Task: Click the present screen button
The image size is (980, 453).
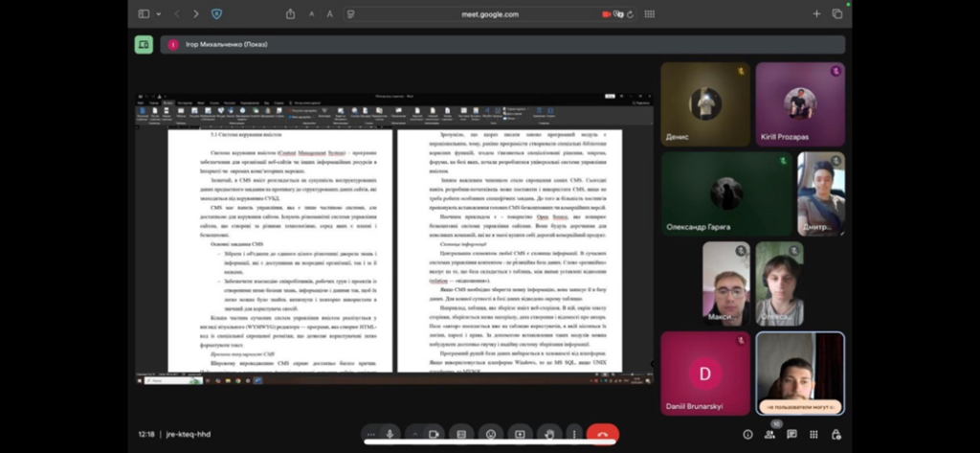Action: (x=520, y=434)
